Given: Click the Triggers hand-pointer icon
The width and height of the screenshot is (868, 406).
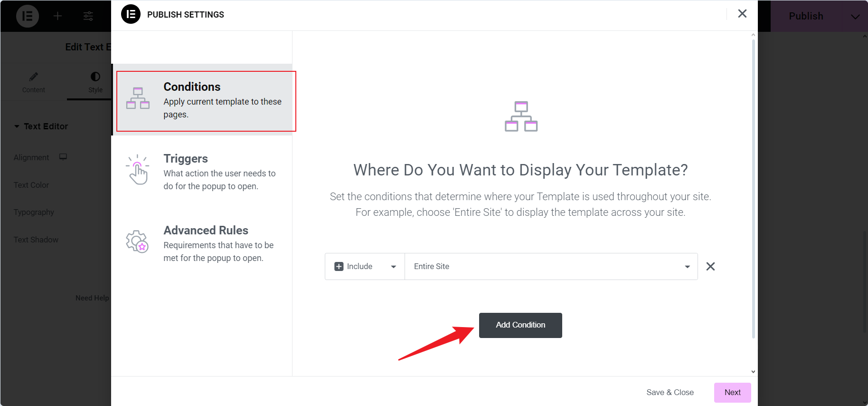Looking at the screenshot, I should (x=138, y=170).
